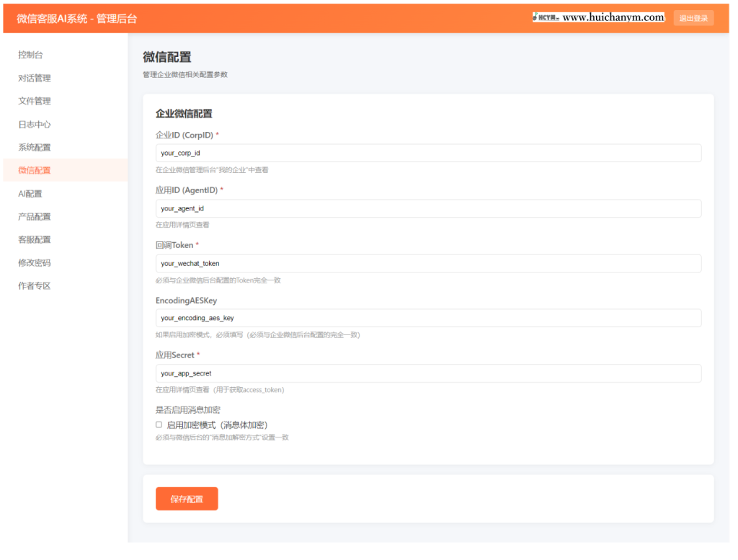This screenshot has width=738, height=560.
Task: Go to 对话管理 in sidebar
Action: [35, 78]
